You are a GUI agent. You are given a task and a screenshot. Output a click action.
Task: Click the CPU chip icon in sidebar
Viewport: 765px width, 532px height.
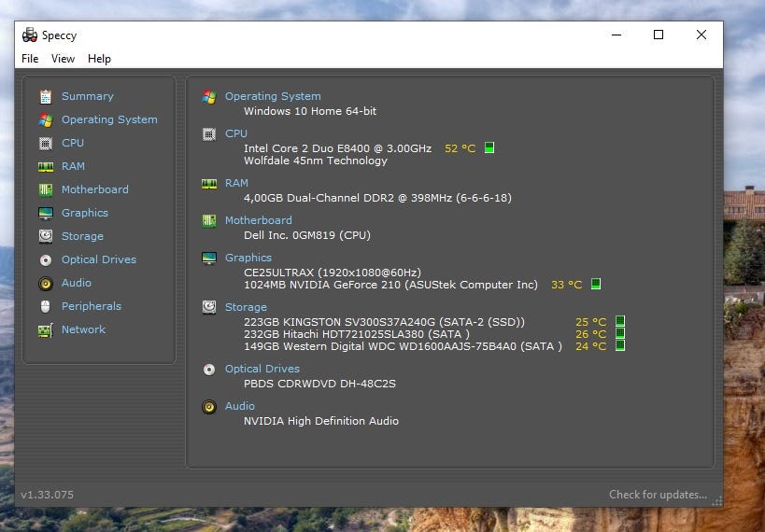45,143
